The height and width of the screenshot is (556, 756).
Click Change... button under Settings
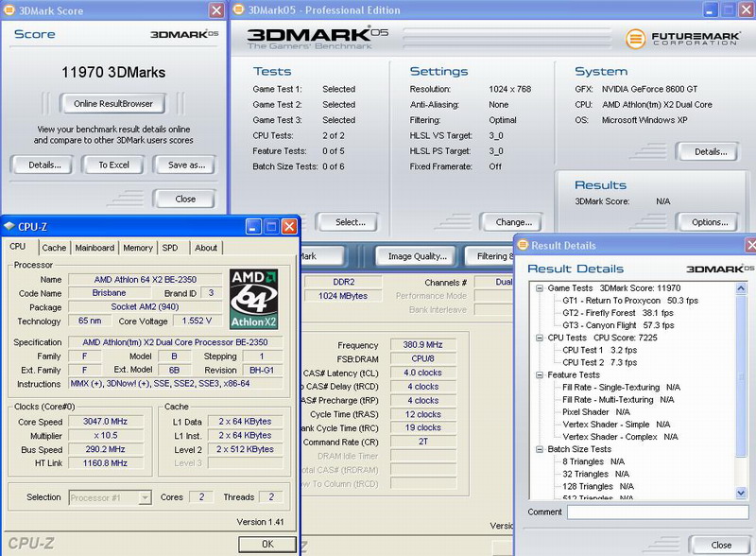[511, 222]
